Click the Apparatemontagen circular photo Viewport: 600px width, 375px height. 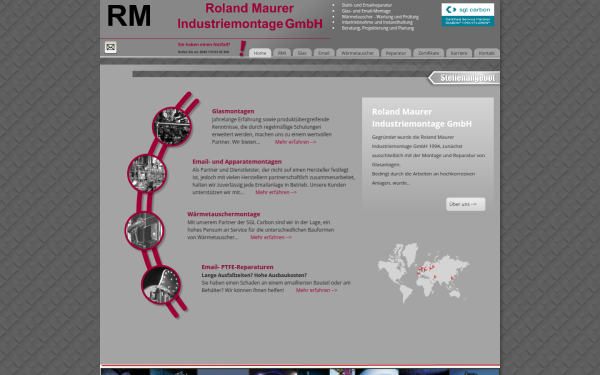click(147, 173)
